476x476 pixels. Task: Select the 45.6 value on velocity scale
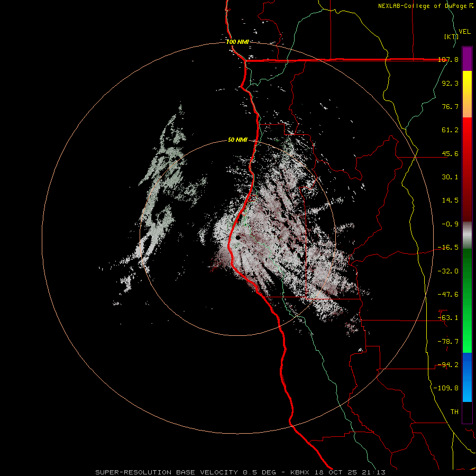(450, 153)
